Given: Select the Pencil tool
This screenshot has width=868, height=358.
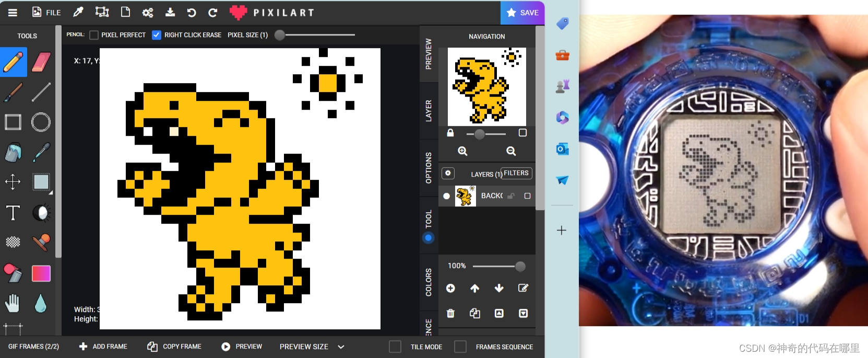Looking at the screenshot, I should coord(14,62).
